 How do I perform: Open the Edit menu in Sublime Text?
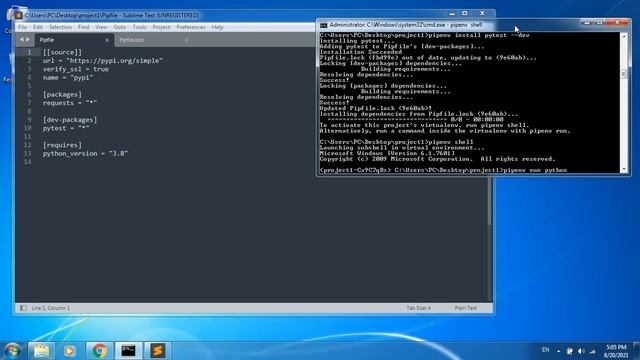[38, 27]
